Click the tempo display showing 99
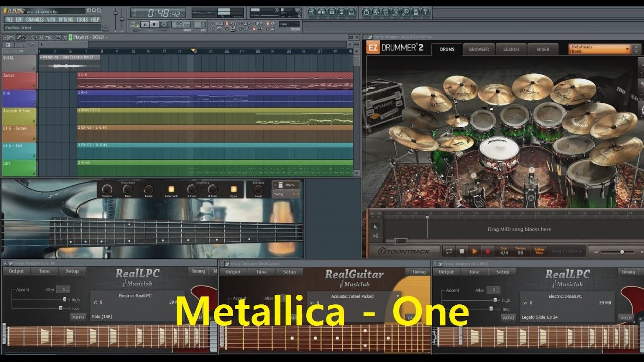 [181, 24]
